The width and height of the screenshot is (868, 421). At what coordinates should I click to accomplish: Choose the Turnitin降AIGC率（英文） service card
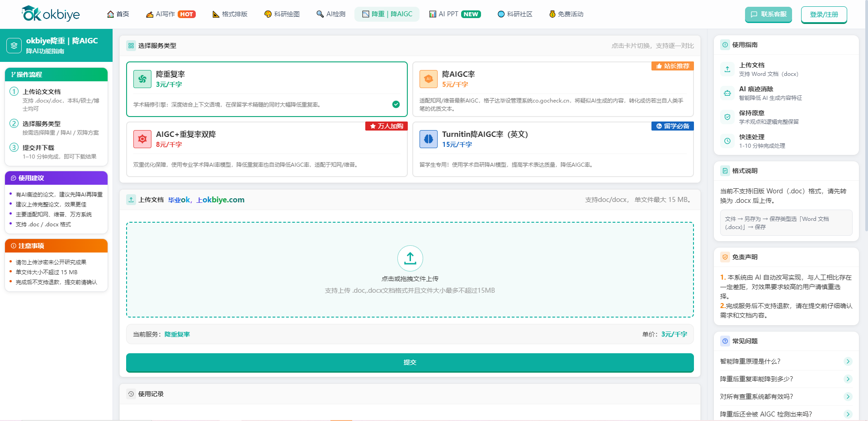pyautogui.click(x=553, y=149)
